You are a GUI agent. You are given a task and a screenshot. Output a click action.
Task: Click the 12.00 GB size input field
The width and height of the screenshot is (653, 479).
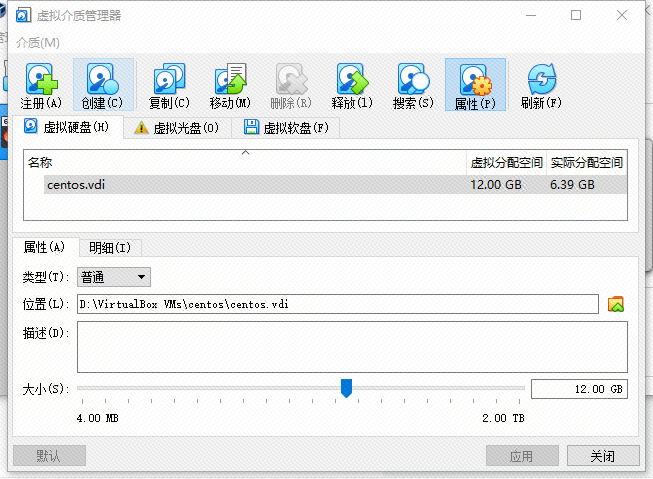coord(579,389)
